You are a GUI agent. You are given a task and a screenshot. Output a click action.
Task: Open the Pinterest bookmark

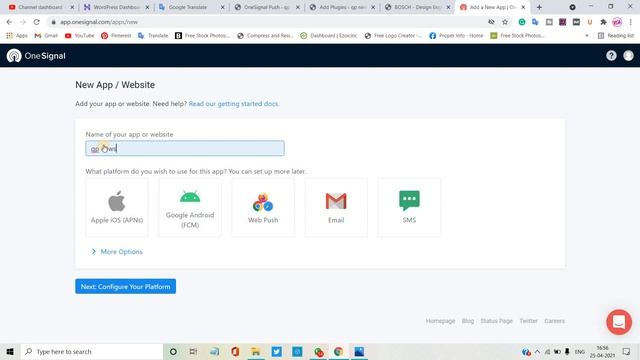[x=116, y=36]
